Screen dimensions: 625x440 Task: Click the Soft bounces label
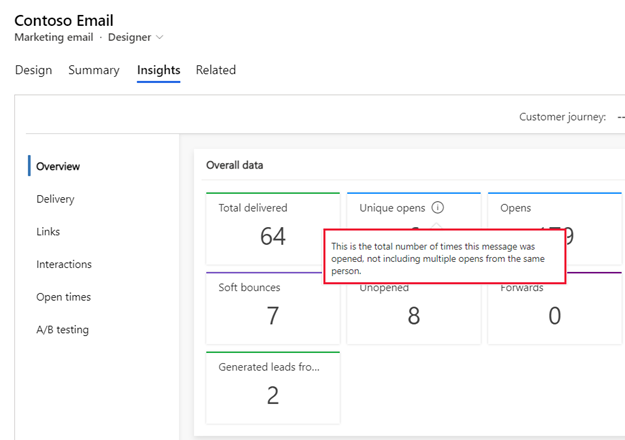tap(249, 287)
